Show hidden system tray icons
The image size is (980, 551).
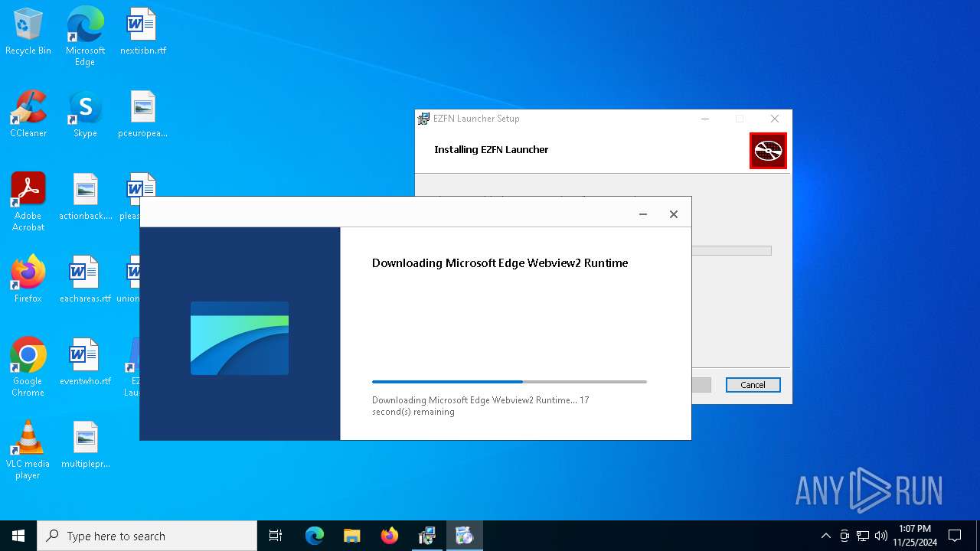point(825,536)
